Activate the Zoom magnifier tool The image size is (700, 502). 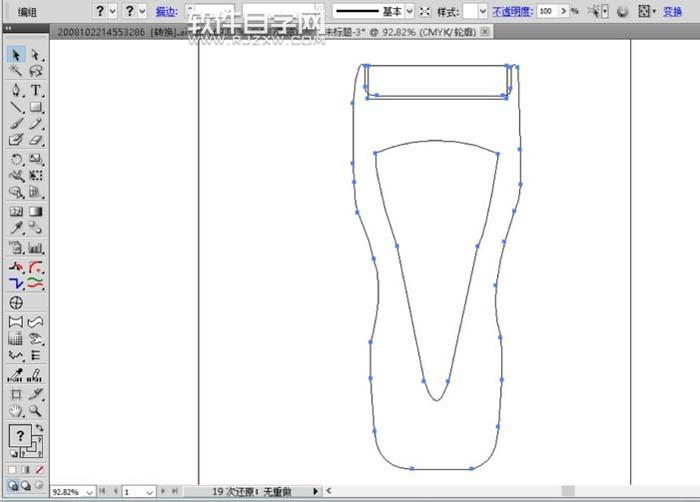point(35,410)
